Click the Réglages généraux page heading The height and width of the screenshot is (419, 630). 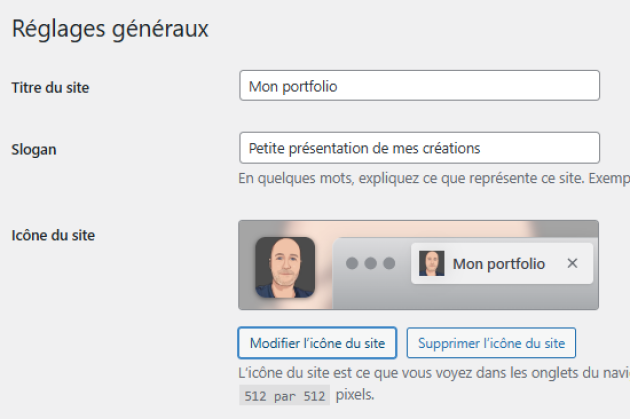coord(110,28)
